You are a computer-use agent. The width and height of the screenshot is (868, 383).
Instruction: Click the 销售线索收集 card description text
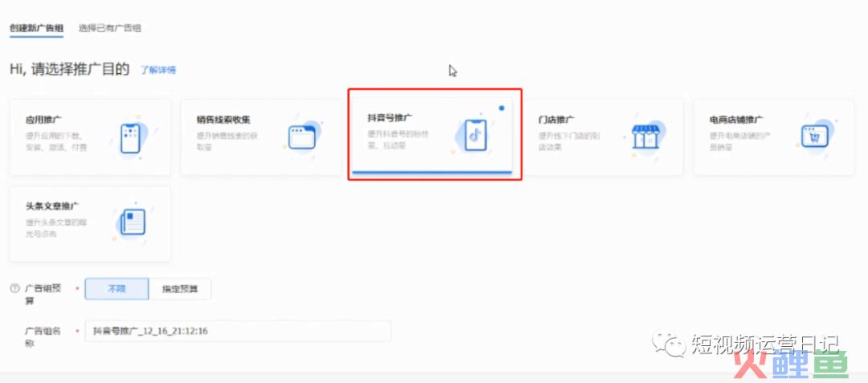click(x=227, y=141)
